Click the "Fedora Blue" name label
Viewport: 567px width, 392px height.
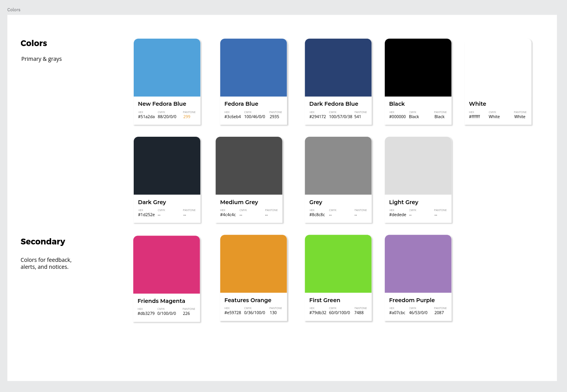click(x=241, y=104)
